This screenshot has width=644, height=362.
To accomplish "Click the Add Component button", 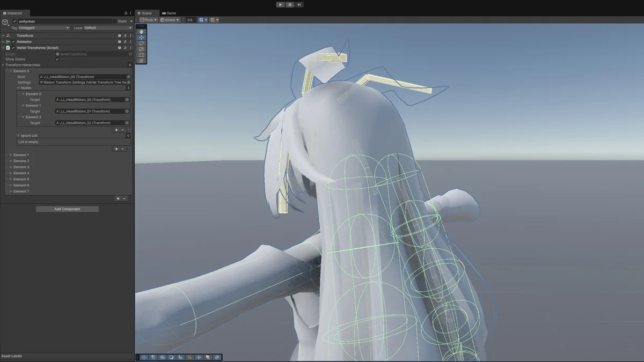I will click(67, 209).
